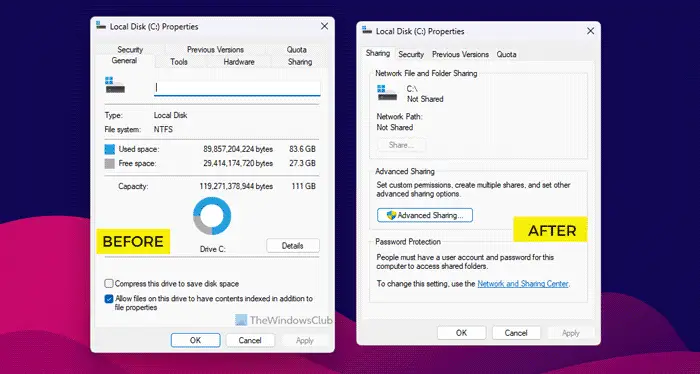Open the Sharing tab in left window
The image size is (700, 374).
pos(300,62)
